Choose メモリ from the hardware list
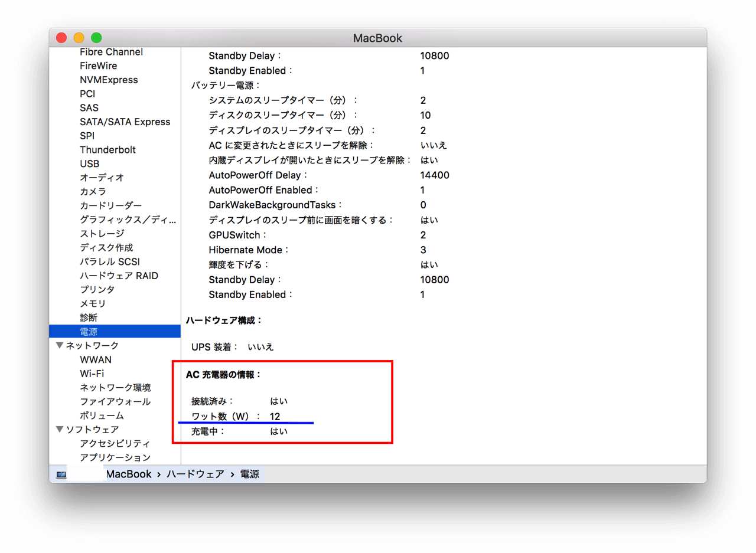 pos(93,304)
